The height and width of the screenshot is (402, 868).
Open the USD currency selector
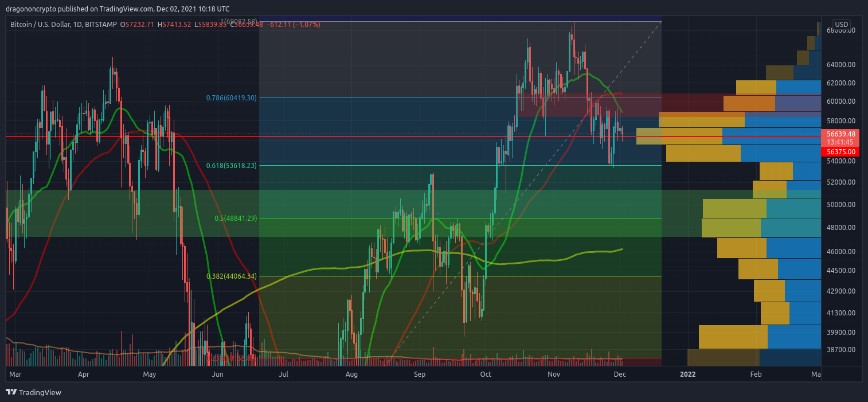(842, 24)
